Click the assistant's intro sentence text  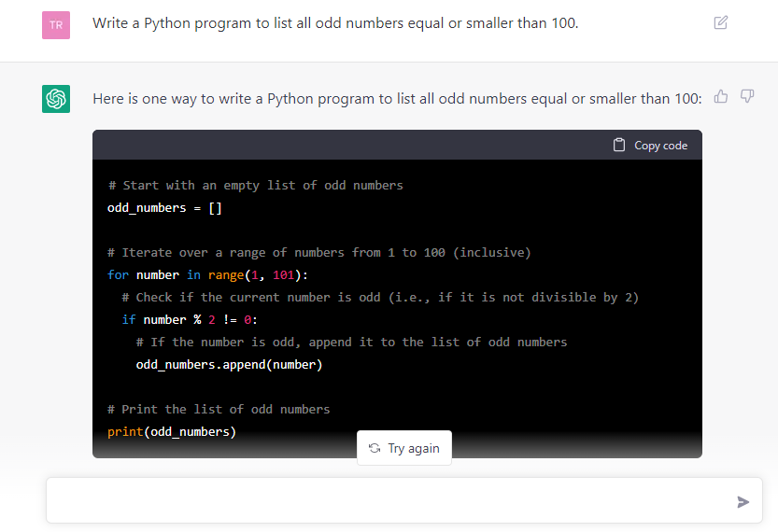click(397, 98)
